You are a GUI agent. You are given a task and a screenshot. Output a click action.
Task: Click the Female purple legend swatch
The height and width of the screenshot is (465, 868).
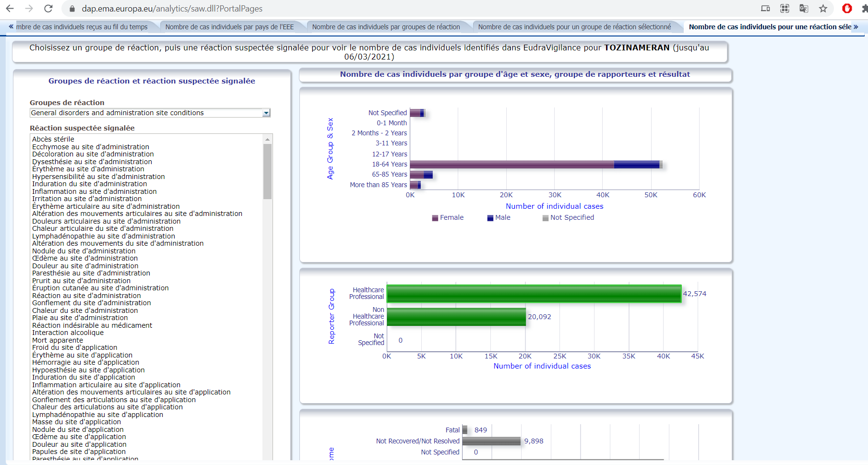click(435, 218)
